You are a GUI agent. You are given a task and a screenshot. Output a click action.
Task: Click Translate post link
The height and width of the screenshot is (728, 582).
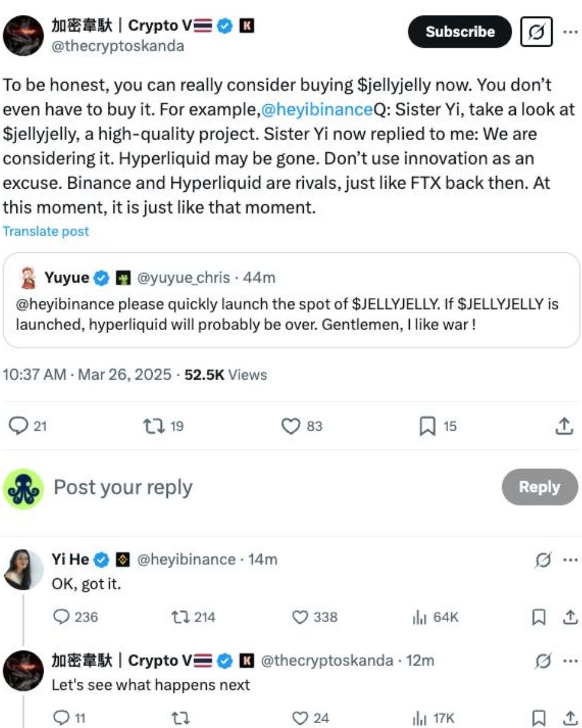(x=46, y=231)
